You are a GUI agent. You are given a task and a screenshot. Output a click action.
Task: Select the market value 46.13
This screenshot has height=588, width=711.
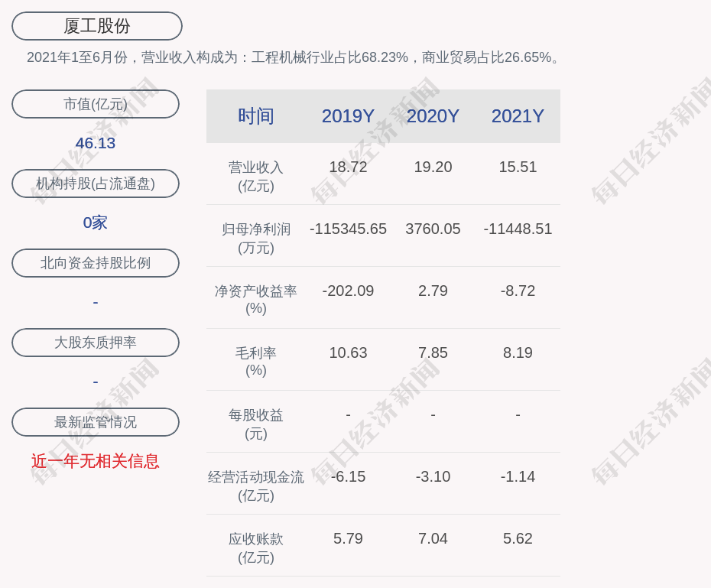coord(96,143)
